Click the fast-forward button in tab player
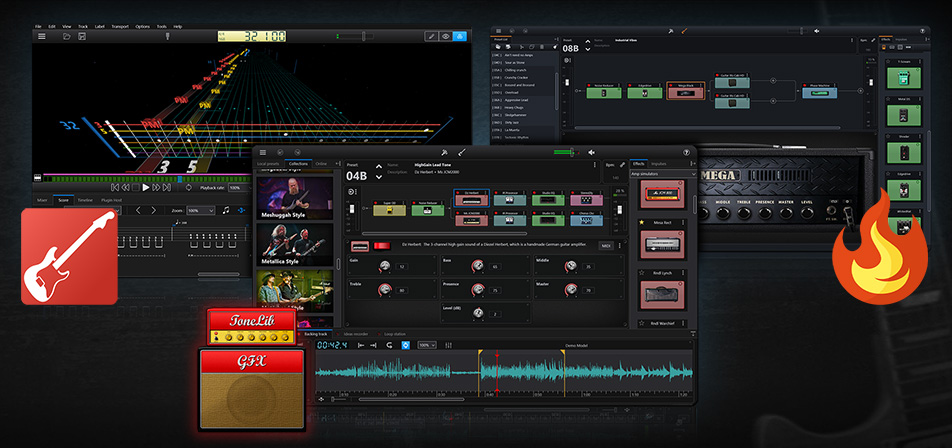This screenshot has width=952, height=448. [156, 188]
